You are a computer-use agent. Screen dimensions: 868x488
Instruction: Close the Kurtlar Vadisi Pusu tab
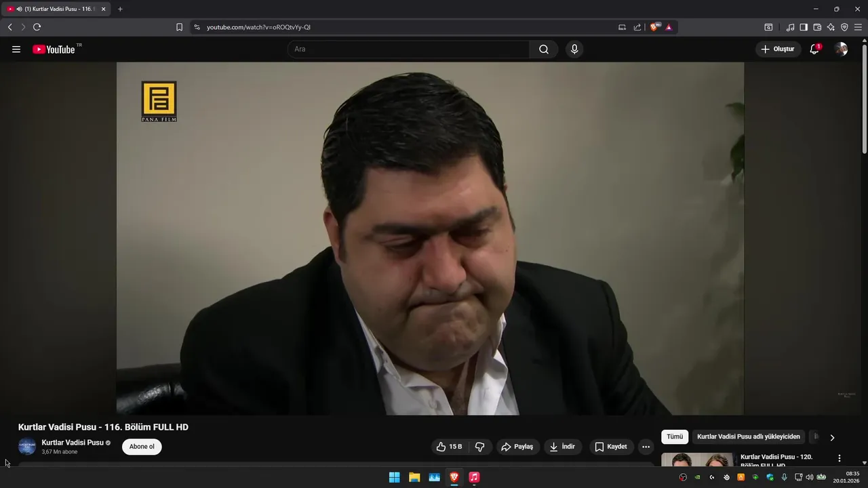103,9
